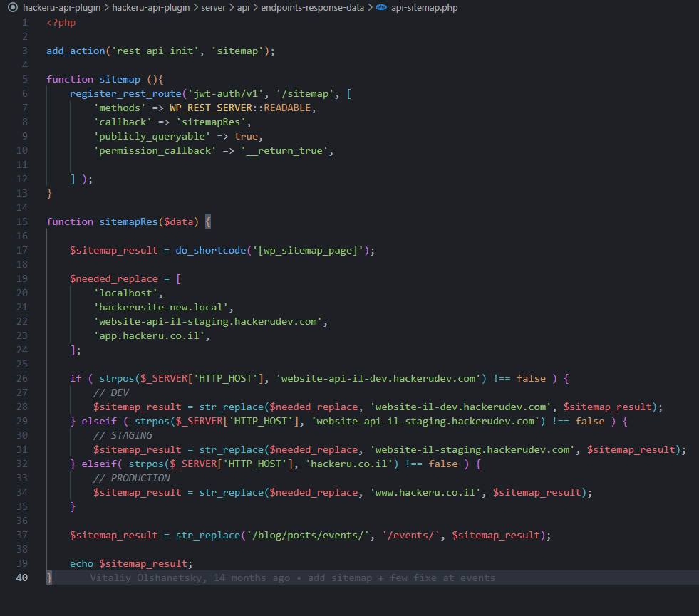This screenshot has height=616, width=699.
Task: Click the api breadcrumb segment
Action: point(243,8)
